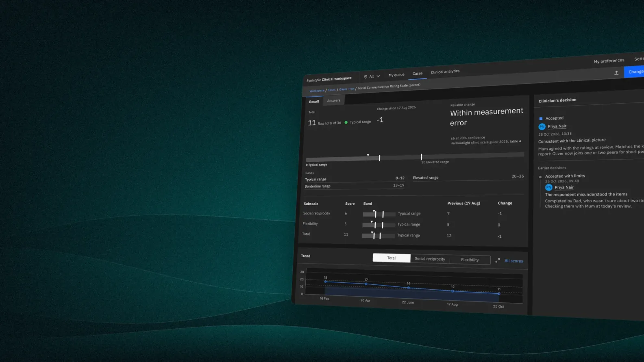Open the All location dropdown

pos(372,76)
